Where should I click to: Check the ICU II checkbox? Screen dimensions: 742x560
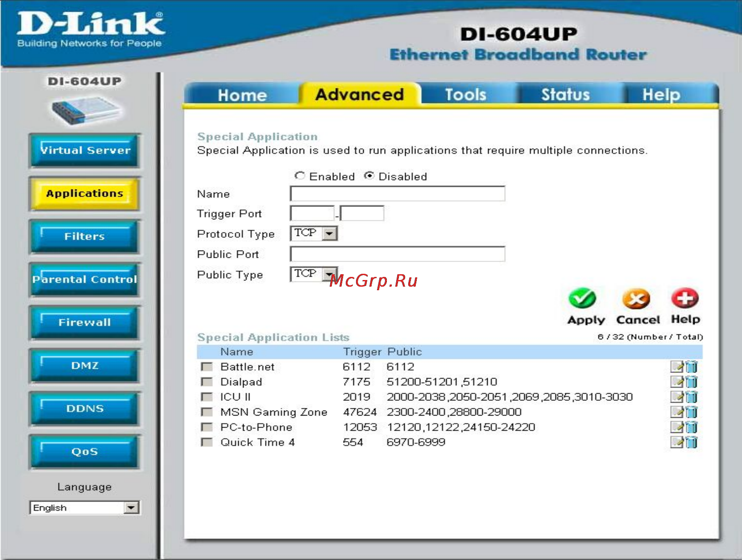[x=207, y=397]
